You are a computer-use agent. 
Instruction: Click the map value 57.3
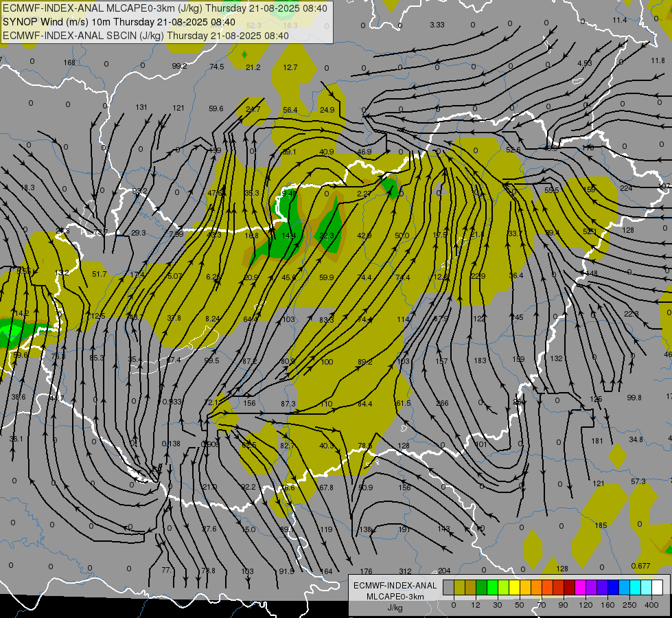coord(638,481)
